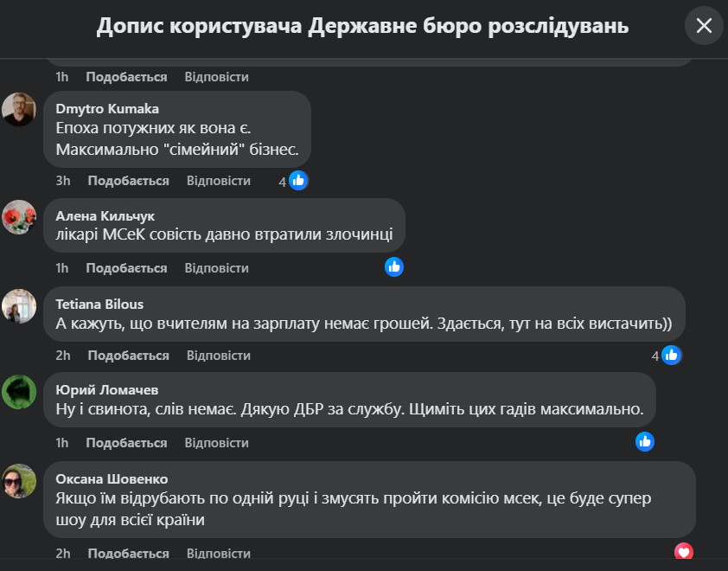The height and width of the screenshot is (571, 728).
Task: Open Оксана Шовенко's profile name link
Action: click(112, 478)
